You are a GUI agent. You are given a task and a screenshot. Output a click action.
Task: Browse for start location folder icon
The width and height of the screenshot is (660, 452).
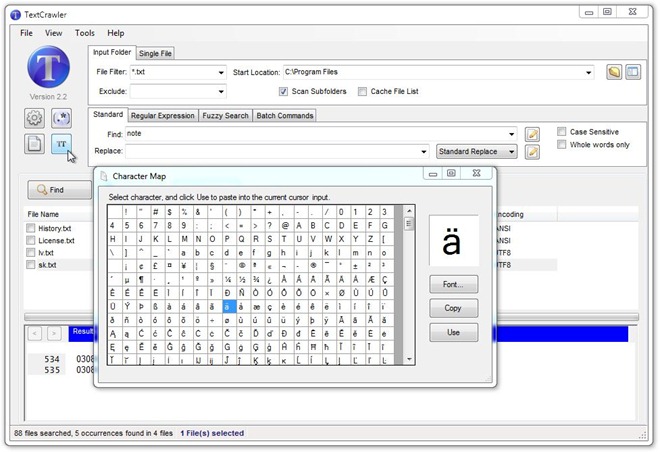(x=614, y=72)
